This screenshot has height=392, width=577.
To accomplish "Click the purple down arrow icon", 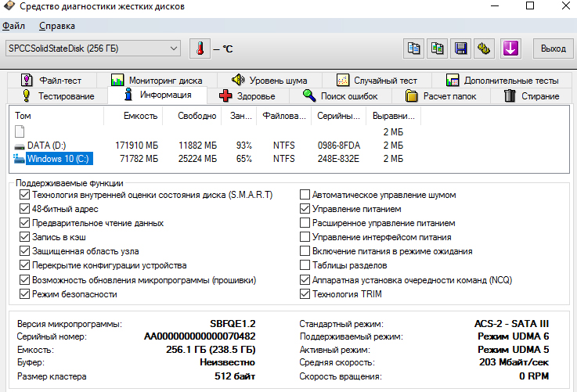I will (510, 49).
